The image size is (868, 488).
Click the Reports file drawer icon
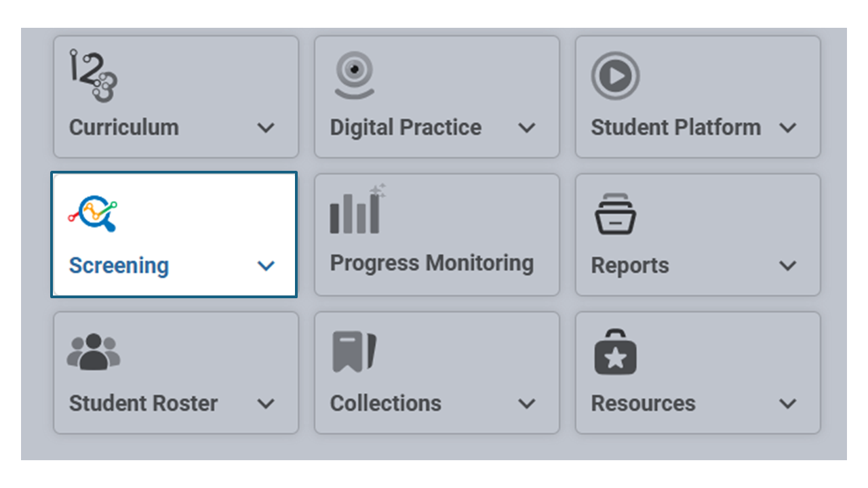click(x=615, y=214)
